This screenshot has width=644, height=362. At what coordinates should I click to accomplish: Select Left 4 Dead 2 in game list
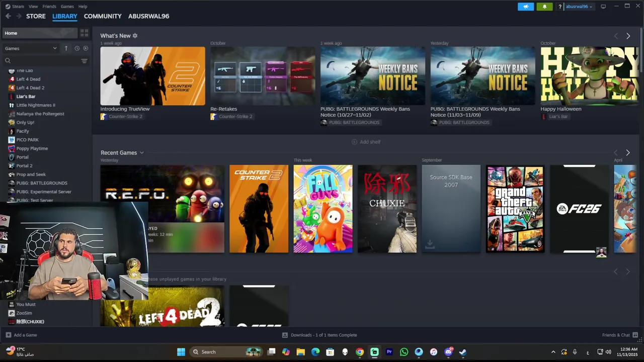pyautogui.click(x=30, y=87)
